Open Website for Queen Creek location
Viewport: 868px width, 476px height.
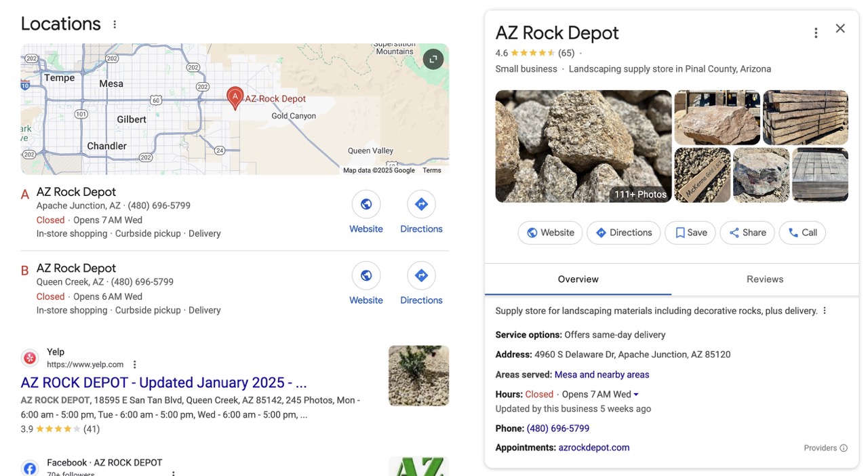point(366,283)
